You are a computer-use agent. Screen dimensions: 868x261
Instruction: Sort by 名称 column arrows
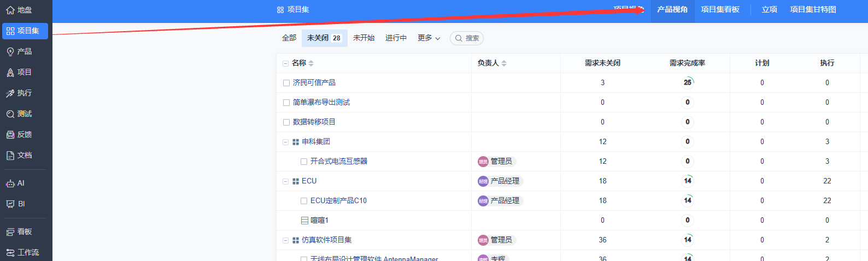[311, 63]
